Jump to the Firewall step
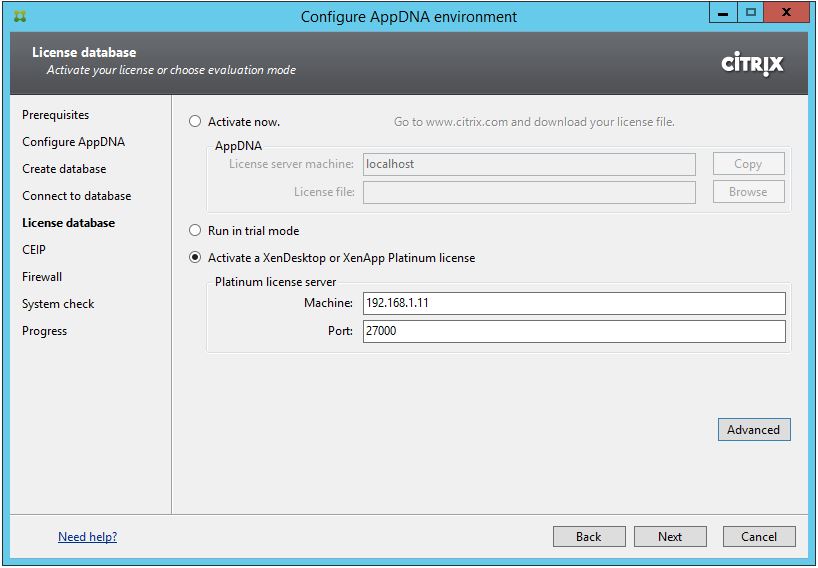818x568 pixels. click(42, 277)
